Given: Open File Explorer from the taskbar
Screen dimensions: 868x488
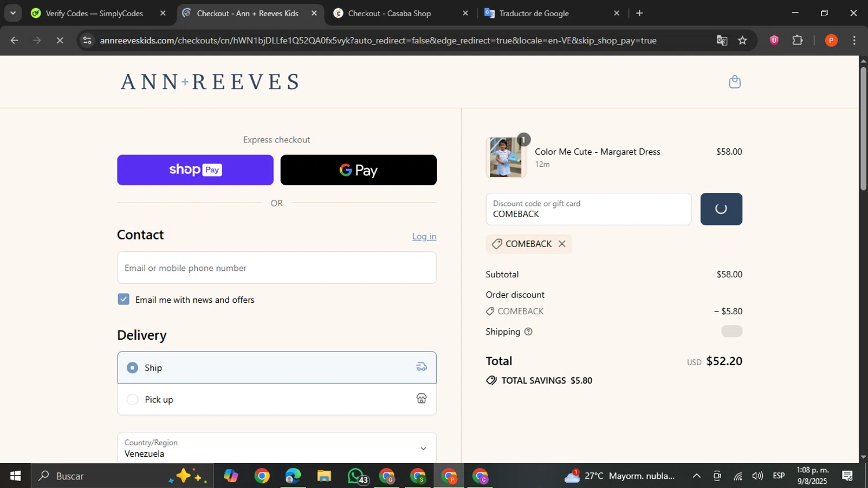Looking at the screenshot, I should pyautogui.click(x=324, y=476).
